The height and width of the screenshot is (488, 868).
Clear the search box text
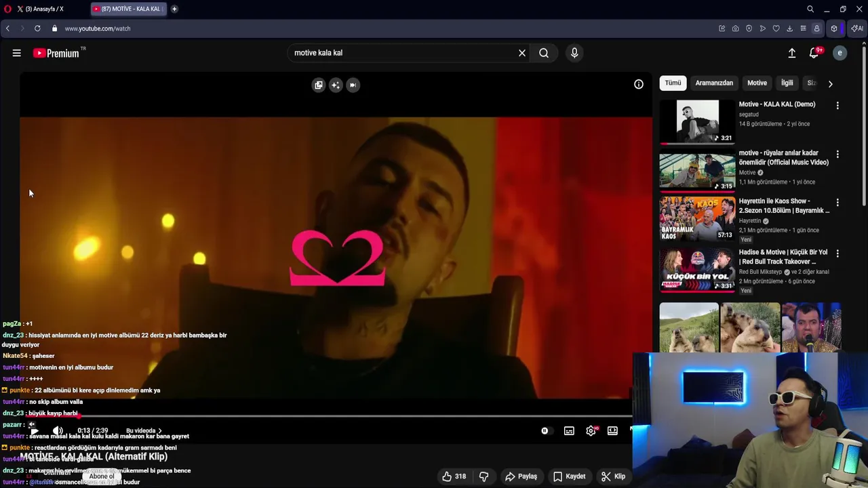point(522,53)
